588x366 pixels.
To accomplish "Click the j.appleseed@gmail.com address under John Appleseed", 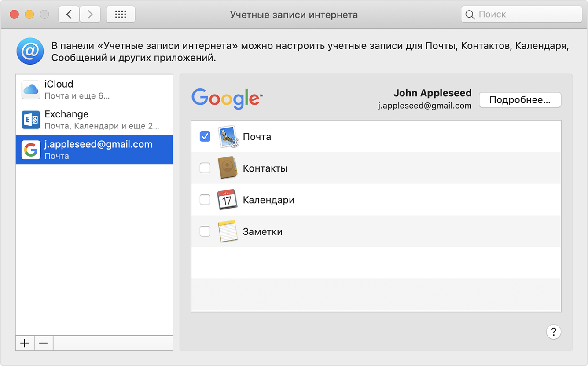I will coord(425,106).
